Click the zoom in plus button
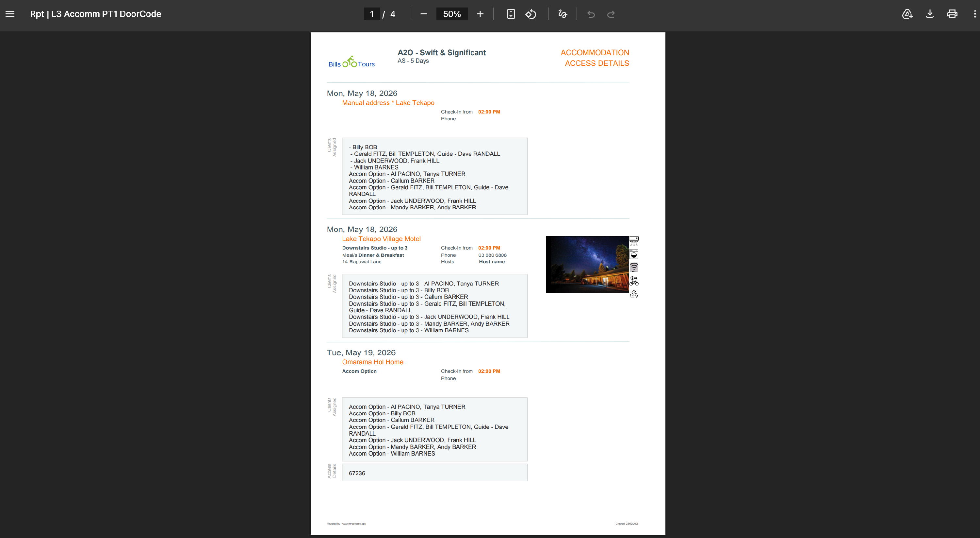Viewport: 980px width, 538px height. 480,14
